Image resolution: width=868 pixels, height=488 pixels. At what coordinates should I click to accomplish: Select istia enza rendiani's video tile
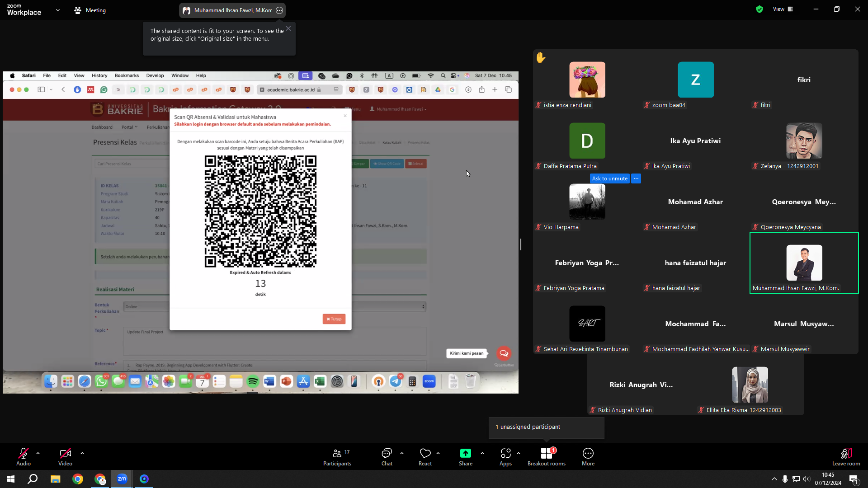point(587,80)
